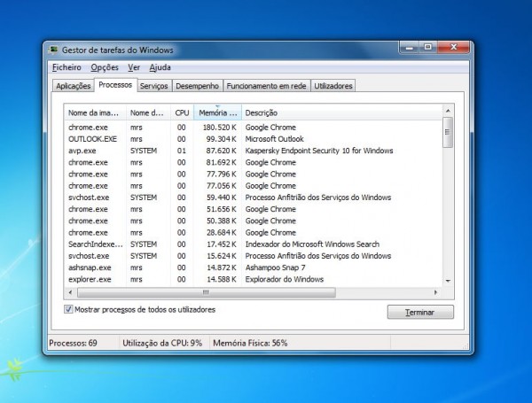
Task: Click Memória Física: 56% status
Action: 250,343
